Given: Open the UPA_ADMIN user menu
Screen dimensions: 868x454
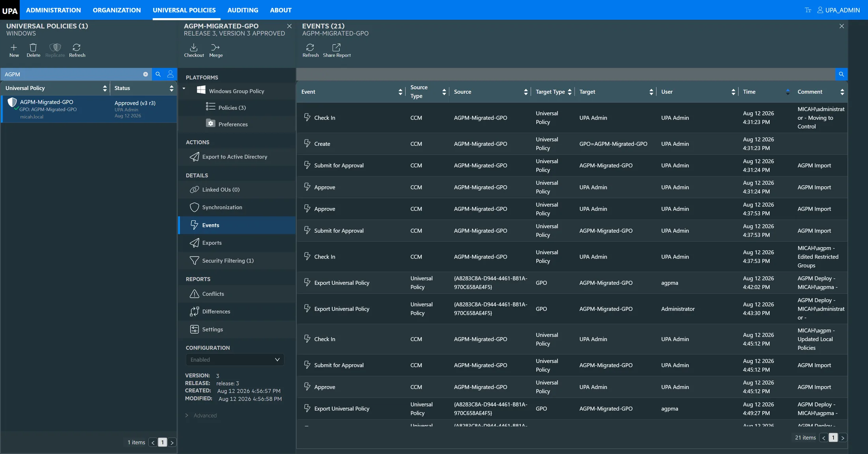Looking at the screenshot, I should click(x=838, y=10).
